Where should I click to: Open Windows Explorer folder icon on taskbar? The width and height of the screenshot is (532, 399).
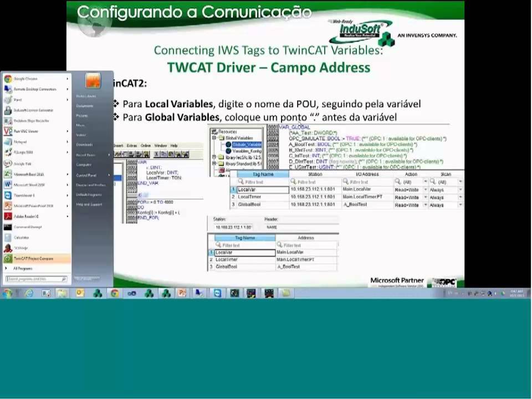pos(62,293)
